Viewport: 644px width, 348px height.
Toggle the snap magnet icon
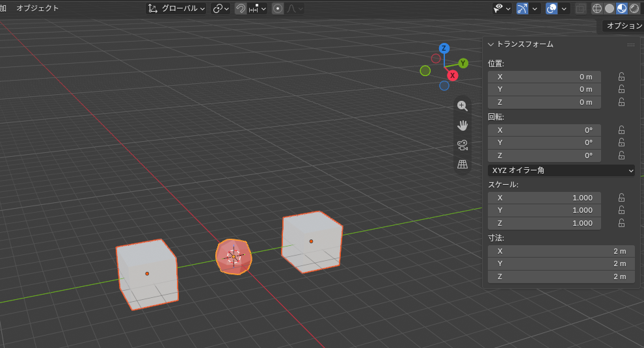[241, 8]
